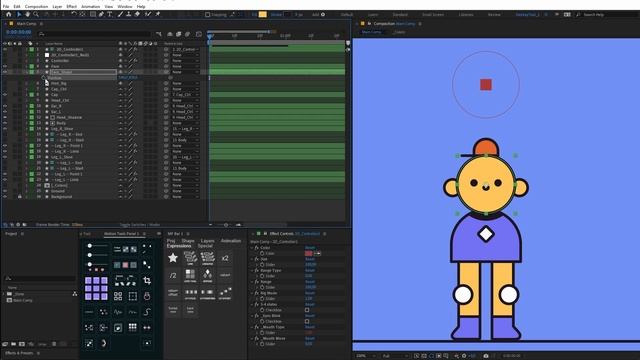Select the Eraser tool
Screen dimensions: 640x360
click(137, 14)
